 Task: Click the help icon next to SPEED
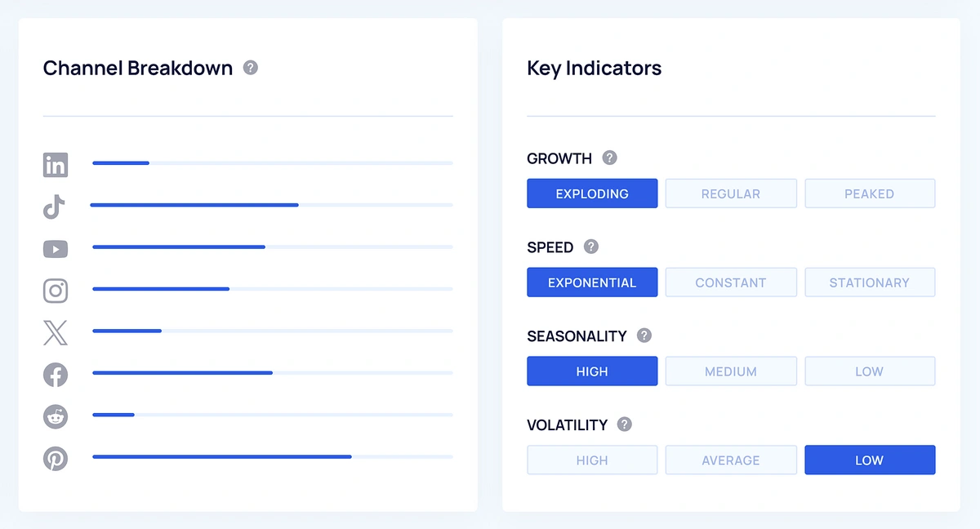(591, 247)
